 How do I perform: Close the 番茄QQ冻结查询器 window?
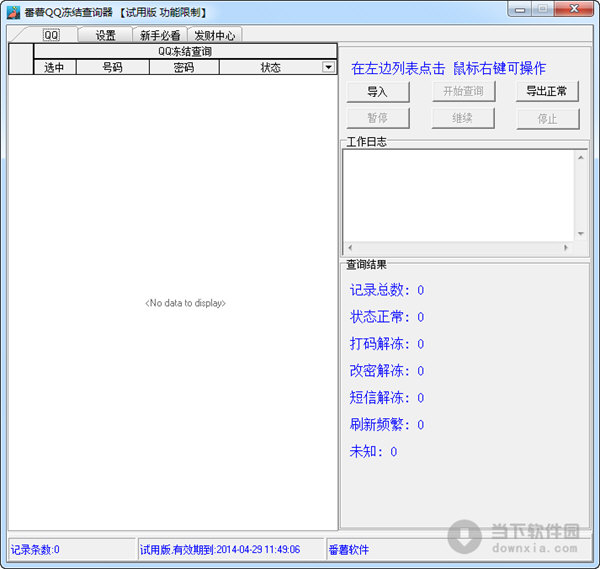tap(574, 9)
